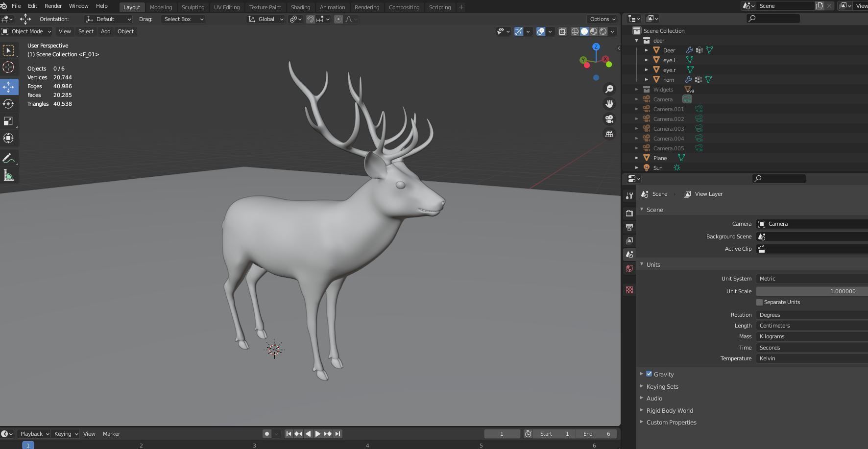Switch to rendered viewport shading
868x449 pixels.
(603, 31)
